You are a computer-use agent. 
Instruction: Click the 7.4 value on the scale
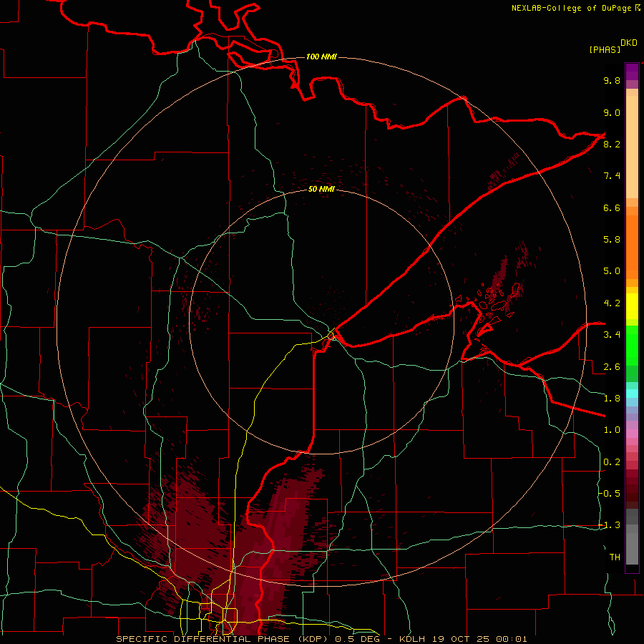(x=612, y=176)
